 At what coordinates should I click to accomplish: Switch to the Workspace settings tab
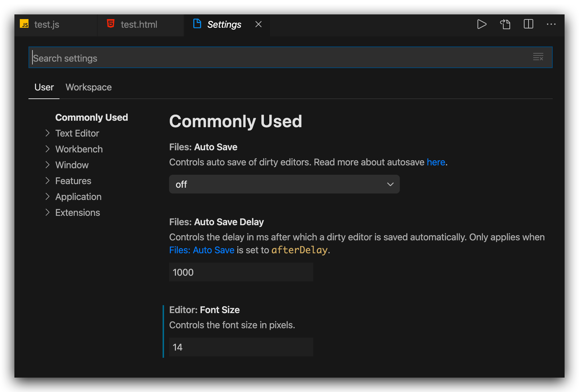click(88, 87)
